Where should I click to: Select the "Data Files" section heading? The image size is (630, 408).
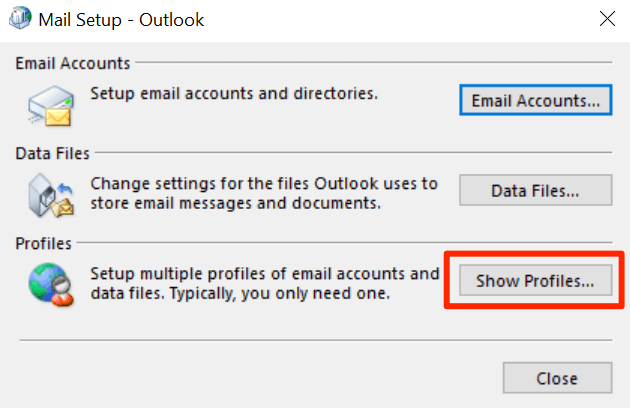click(52, 153)
